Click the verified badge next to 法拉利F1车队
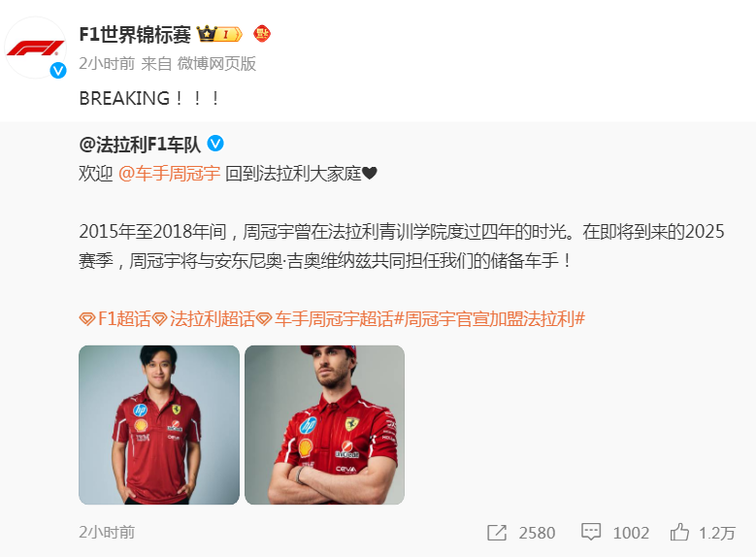Viewport: 756px width, 557px height. click(215, 144)
